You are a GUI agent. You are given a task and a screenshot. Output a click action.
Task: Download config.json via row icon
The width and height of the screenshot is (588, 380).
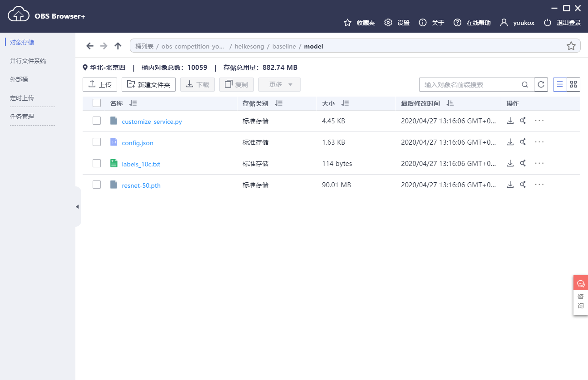tap(510, 142)
